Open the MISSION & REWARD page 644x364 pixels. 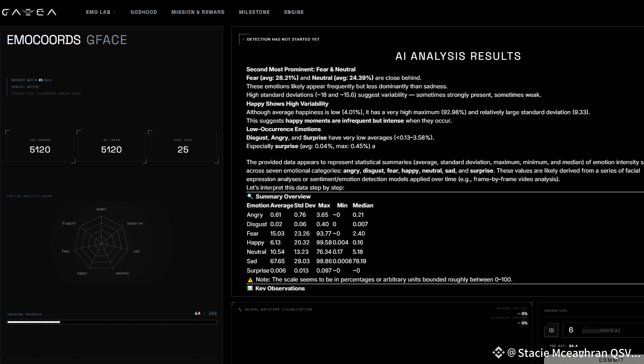click(x=198, y=12)
